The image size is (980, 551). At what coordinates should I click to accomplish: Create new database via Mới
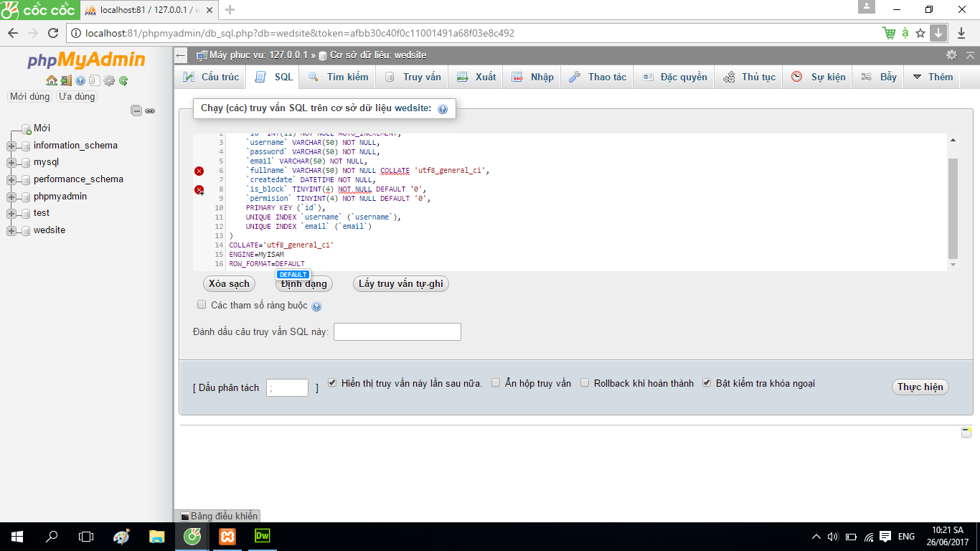[42, 128]
